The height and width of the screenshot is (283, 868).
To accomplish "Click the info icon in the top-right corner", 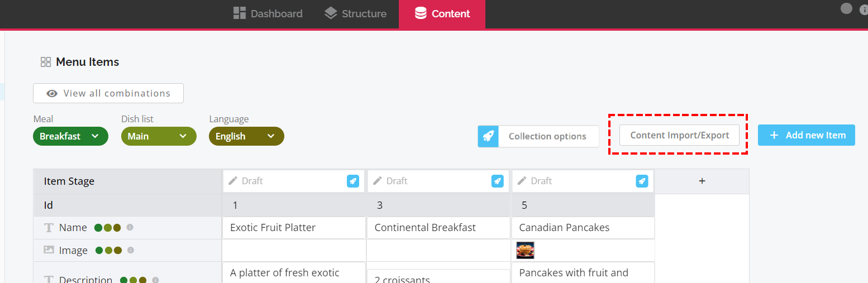I will tap(864, 9).
